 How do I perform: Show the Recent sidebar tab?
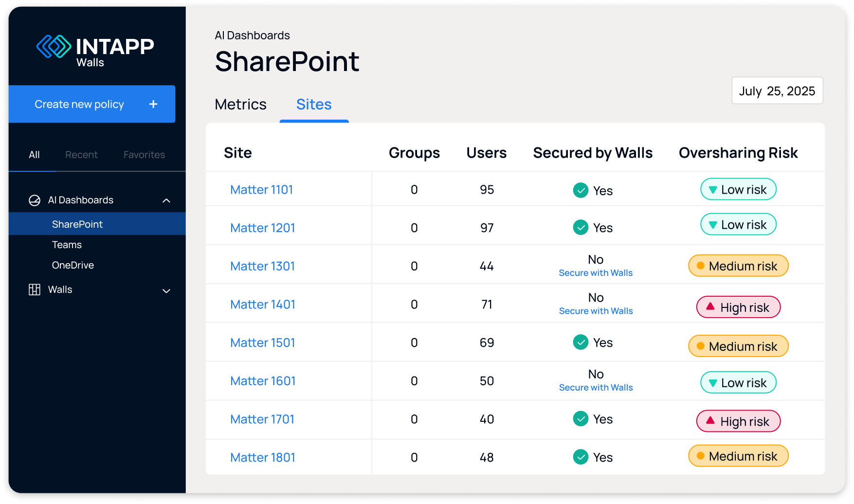(81, 155)
